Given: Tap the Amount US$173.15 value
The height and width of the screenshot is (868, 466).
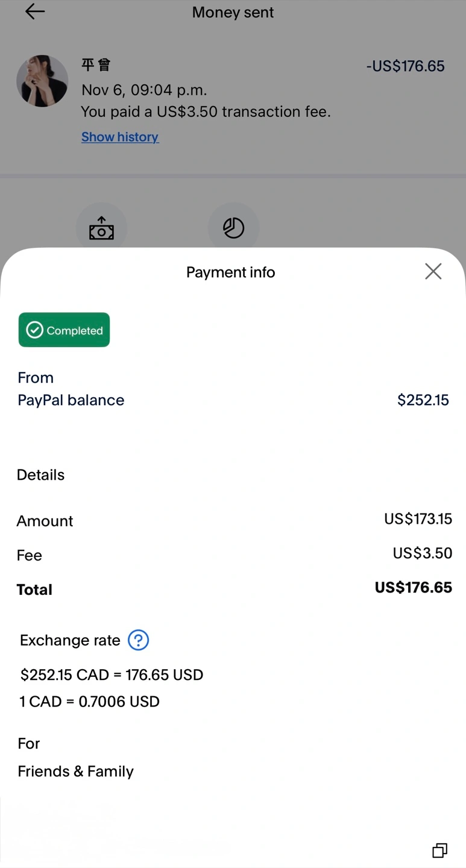Looking at the screenshot, I should coord(418,519).
